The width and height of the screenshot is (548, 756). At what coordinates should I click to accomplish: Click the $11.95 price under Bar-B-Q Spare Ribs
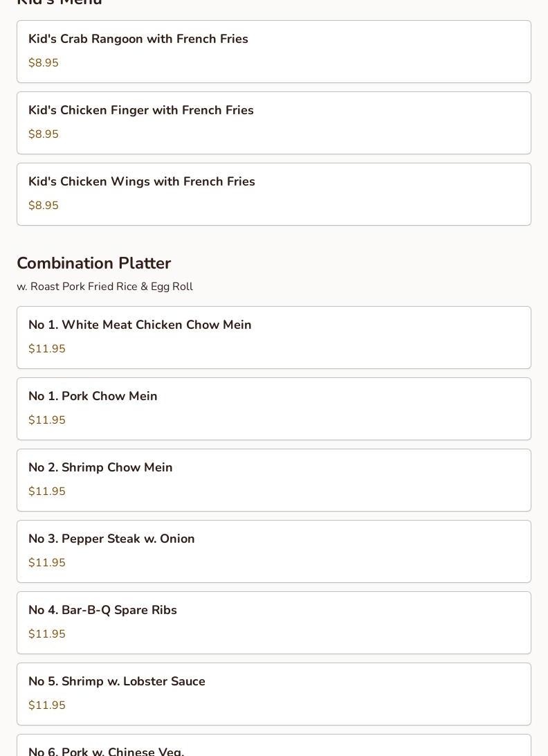[x=47, y=634]
